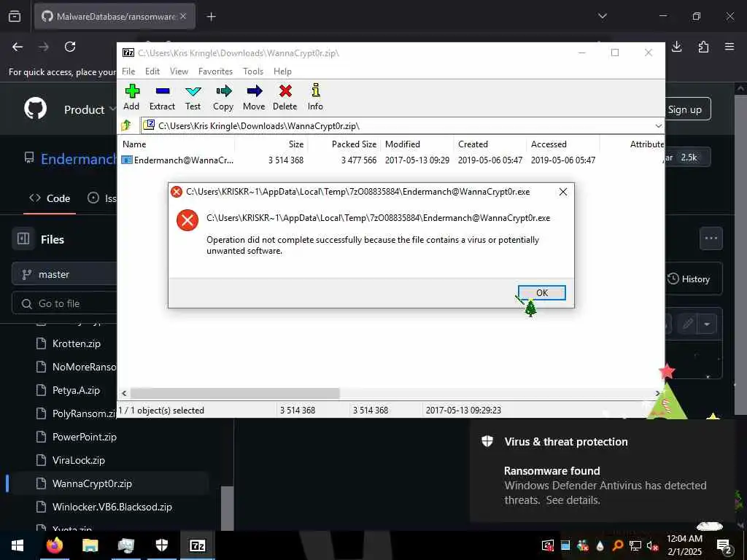Open File Explorer from the taskbar
This screenshot has width=747, height=560.
coord(90,545)
